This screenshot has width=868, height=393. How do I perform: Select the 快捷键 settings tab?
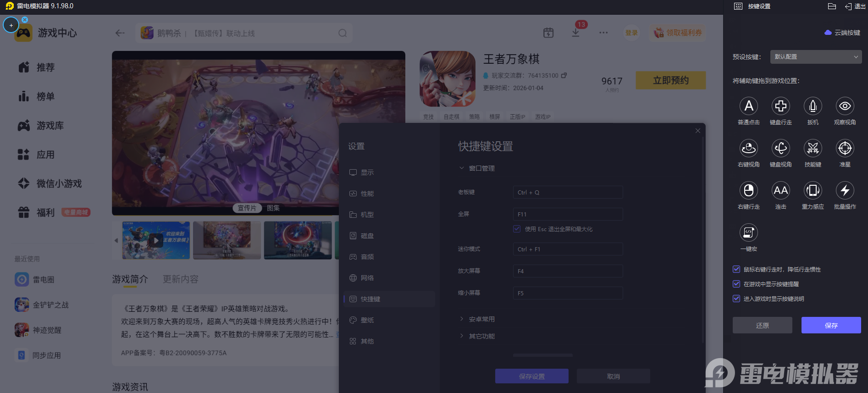point(389,299)
